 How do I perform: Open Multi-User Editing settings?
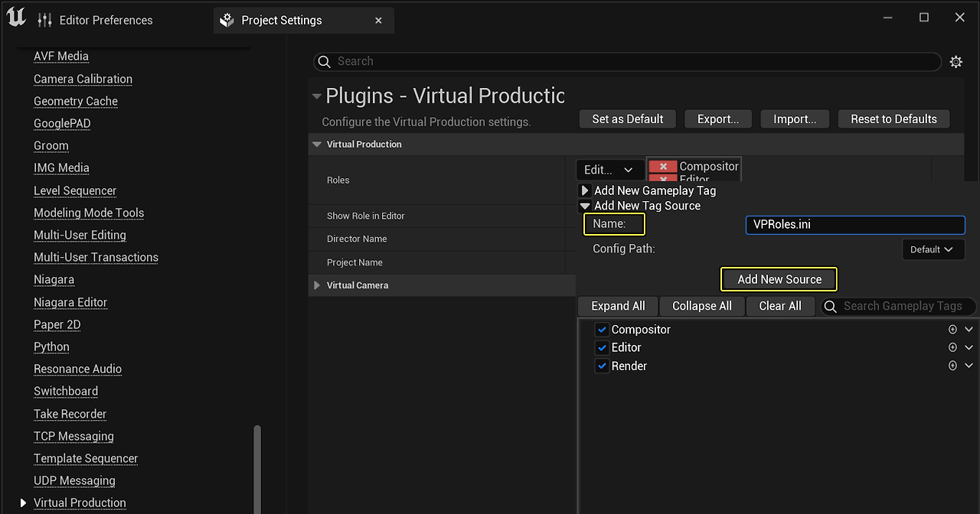[80, 235]
